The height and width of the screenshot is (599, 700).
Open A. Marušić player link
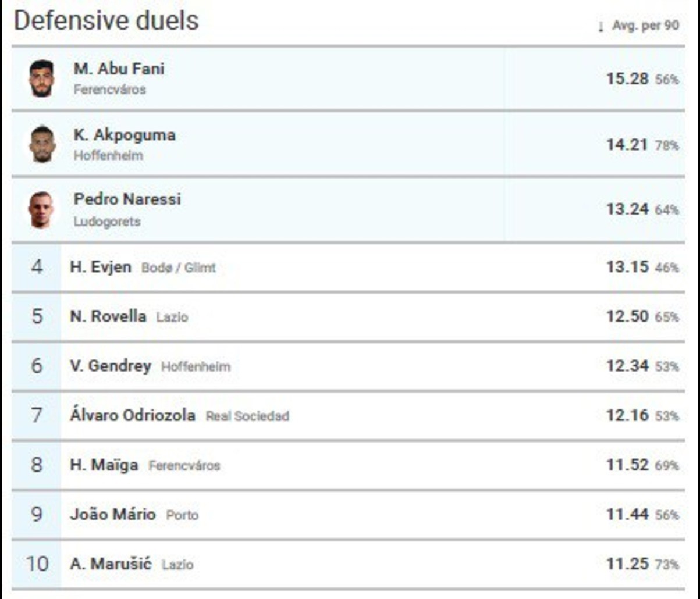click(x=110, y=564)
